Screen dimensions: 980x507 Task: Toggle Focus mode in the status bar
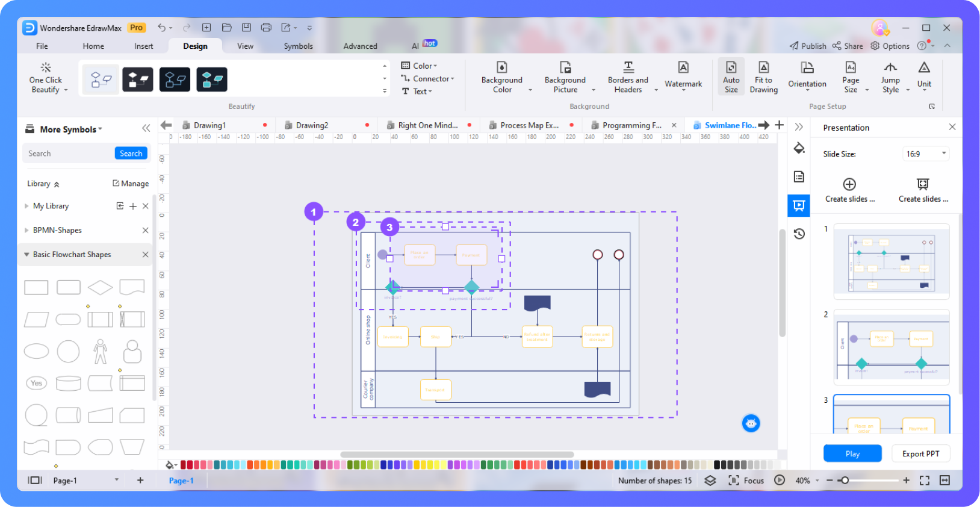pos(746,481)
